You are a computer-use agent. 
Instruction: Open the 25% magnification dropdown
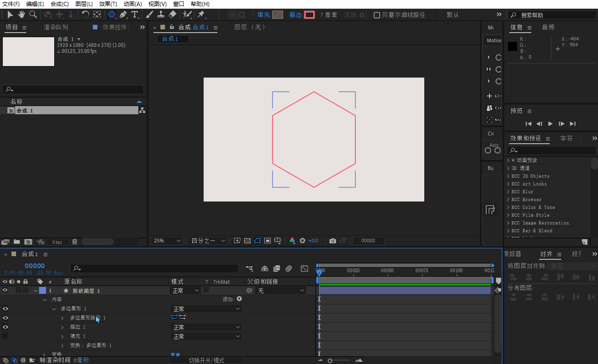167,241
